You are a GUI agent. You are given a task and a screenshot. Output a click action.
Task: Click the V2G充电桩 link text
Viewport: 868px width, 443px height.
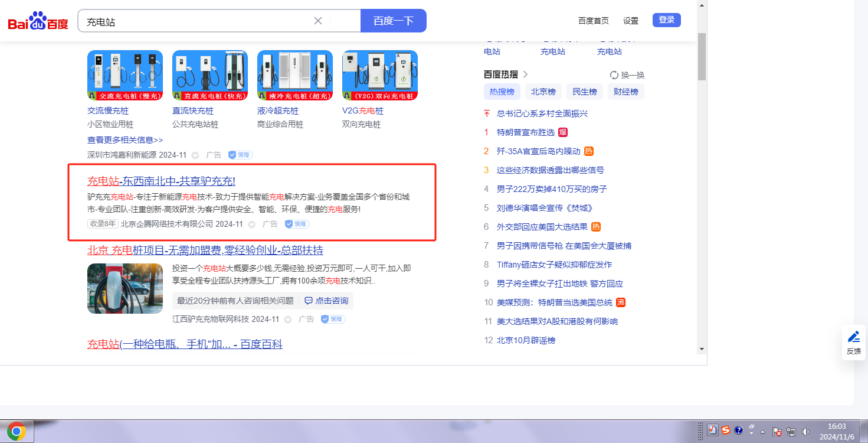(x=363, y=111)
